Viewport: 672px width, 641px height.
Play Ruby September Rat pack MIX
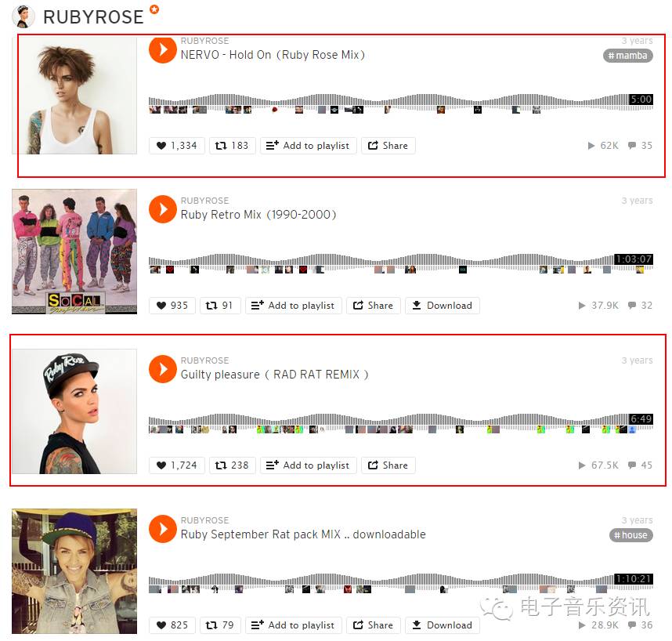click(162, 529)
